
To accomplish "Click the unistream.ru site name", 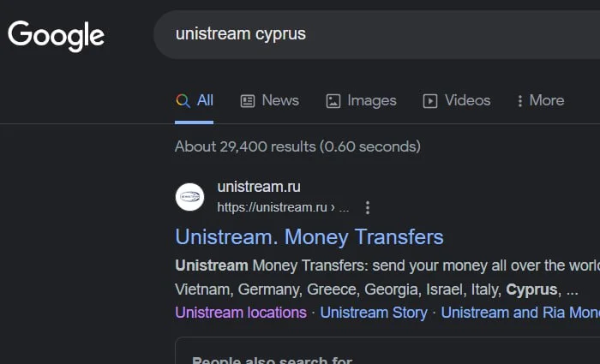I will (x=259, y=187).
